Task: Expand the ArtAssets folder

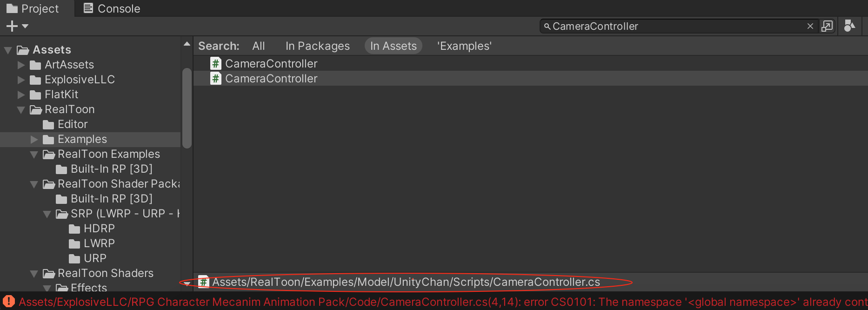Action: point(21,65)
